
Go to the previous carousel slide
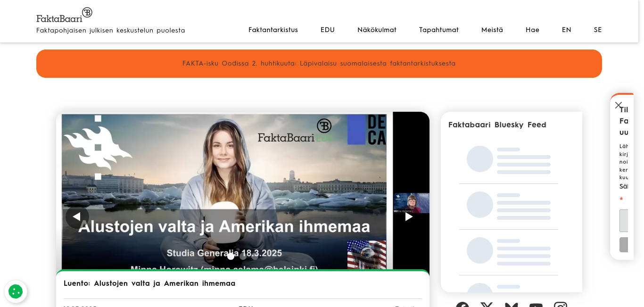click(77, 217)
